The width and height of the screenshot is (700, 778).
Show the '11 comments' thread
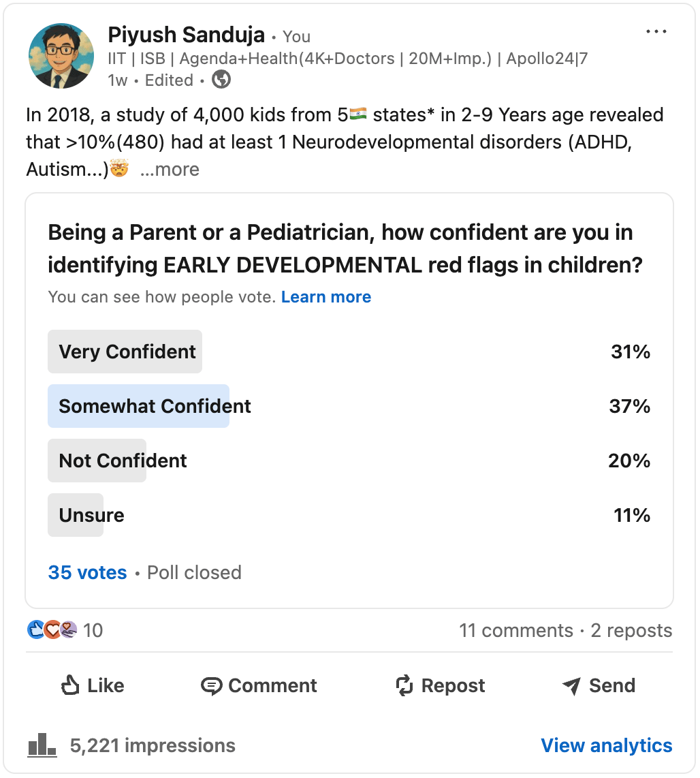pos(515,630)
